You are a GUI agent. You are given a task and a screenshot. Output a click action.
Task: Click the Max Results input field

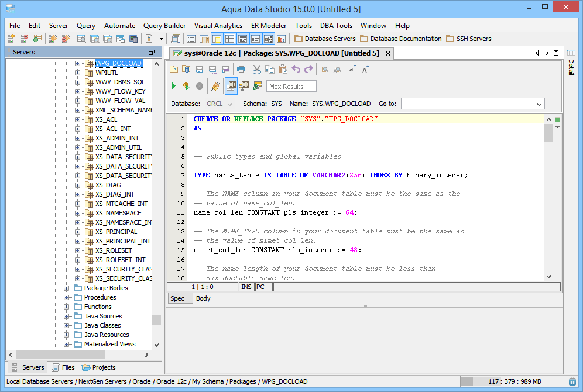[x=291, y=87]
